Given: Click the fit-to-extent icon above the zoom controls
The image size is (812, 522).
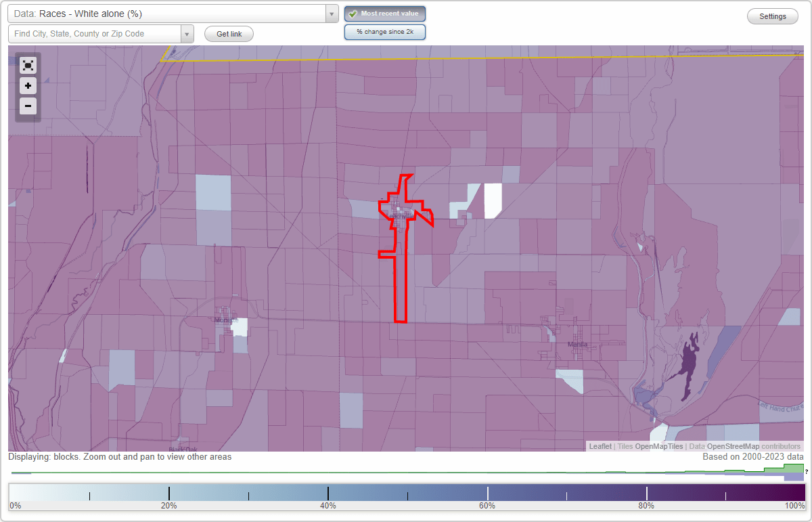Looking at the screenshot, I should coord(28,65).
